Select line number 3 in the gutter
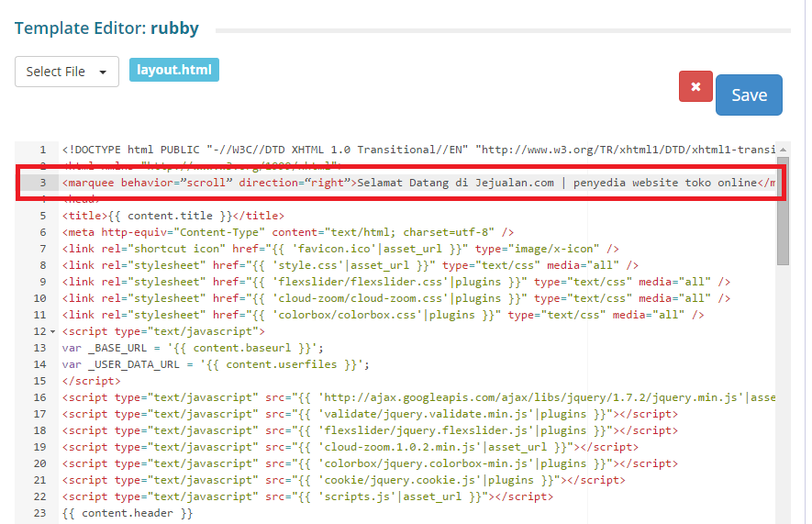 pos(42,183)
